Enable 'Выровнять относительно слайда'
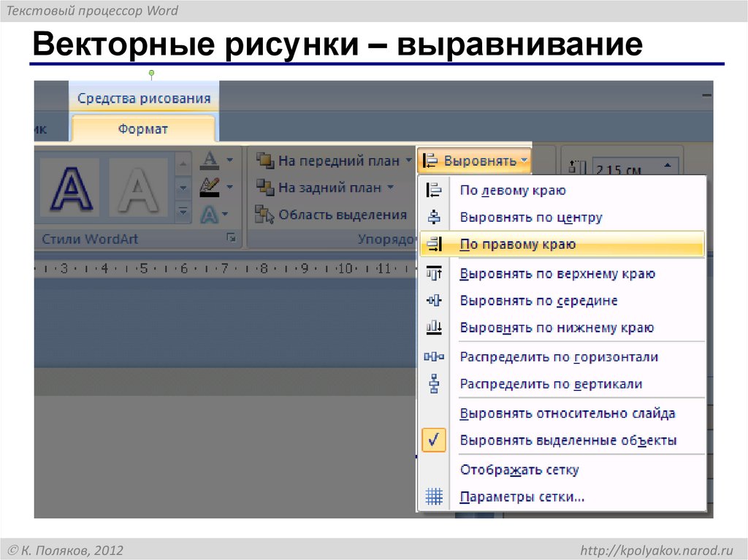 pos(564,412)
